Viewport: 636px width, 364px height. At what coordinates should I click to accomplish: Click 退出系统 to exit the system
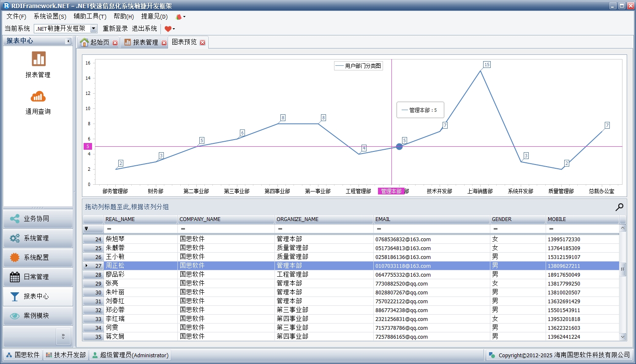[145, 28]
